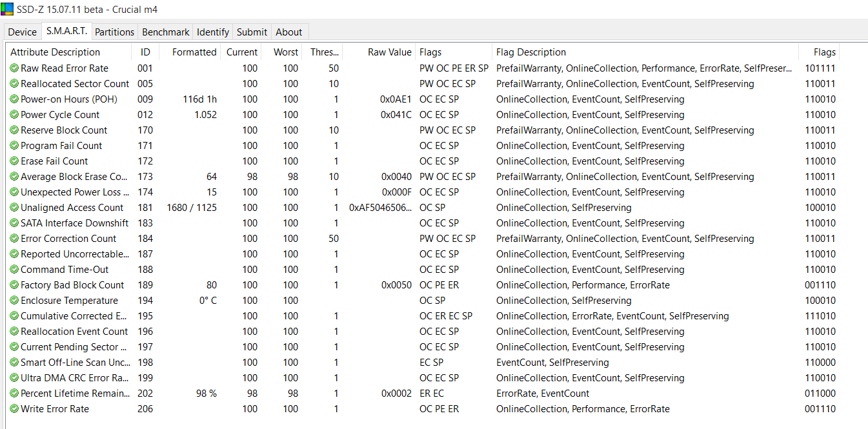
Task: Click flag bits 110000 for Smart Off-Line Scan
Action: (820, 363)
